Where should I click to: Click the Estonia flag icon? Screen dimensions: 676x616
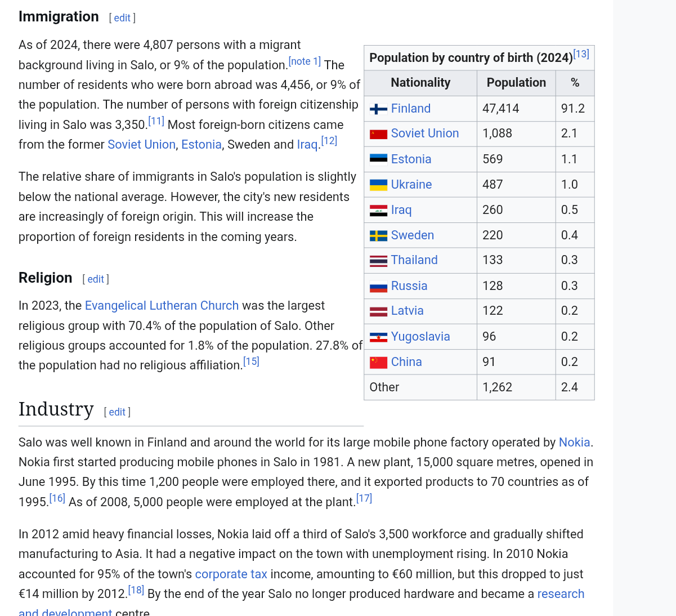click(x=378, y=159)
